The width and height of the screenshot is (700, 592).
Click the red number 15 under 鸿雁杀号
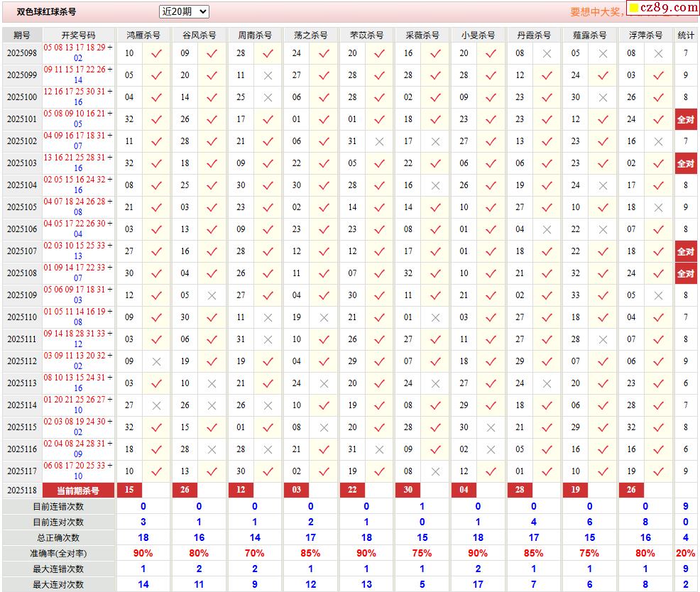129,490
